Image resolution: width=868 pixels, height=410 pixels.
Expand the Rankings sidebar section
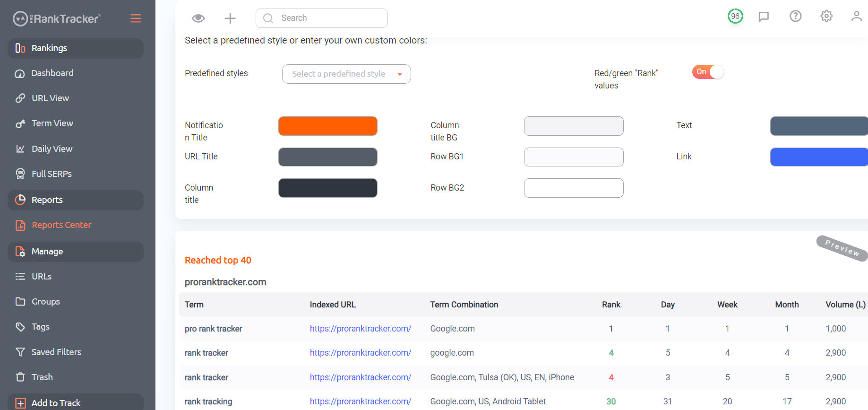[x=76, y=48]
